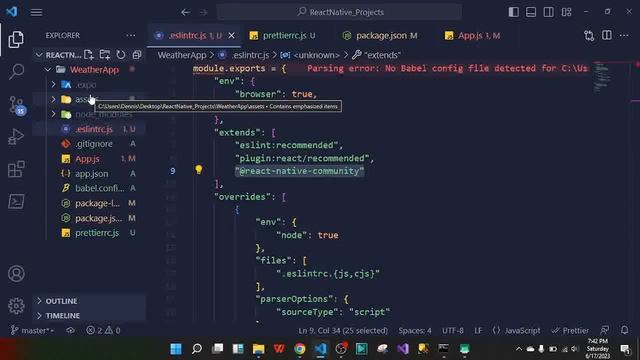Viewport: 640px width, 360px height.
Task: Refresh the Explorer file tree
Action: click(x=121, y=55)
